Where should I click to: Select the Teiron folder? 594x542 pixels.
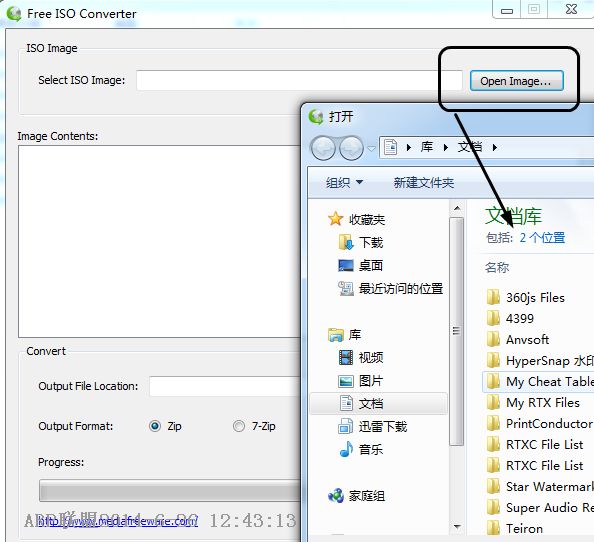tap(514, 528)
